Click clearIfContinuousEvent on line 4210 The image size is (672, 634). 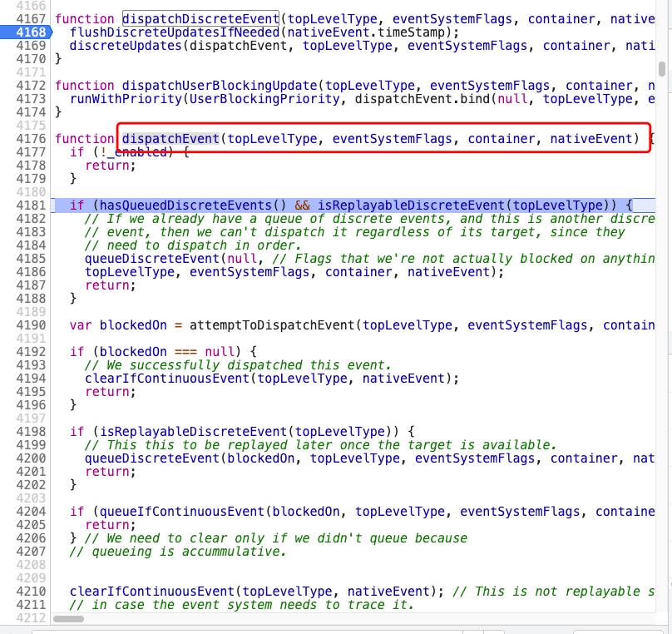click(x=152, y=591)
